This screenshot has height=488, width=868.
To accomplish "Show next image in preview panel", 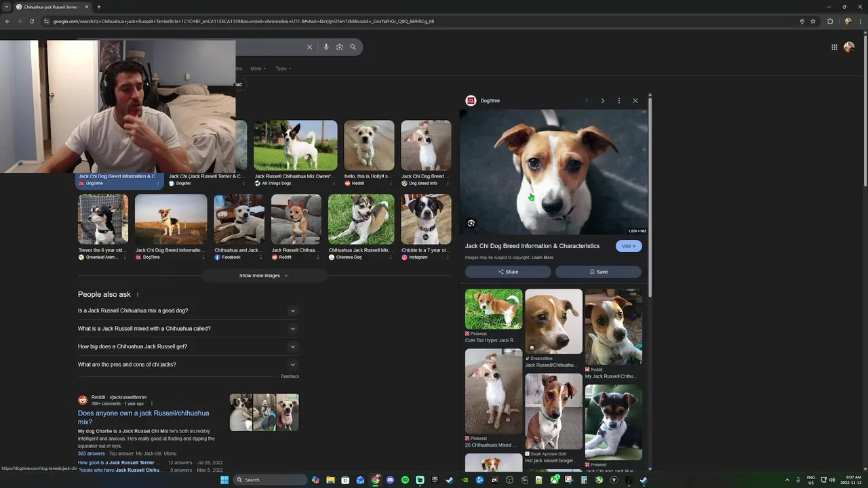I will point(602,100).
